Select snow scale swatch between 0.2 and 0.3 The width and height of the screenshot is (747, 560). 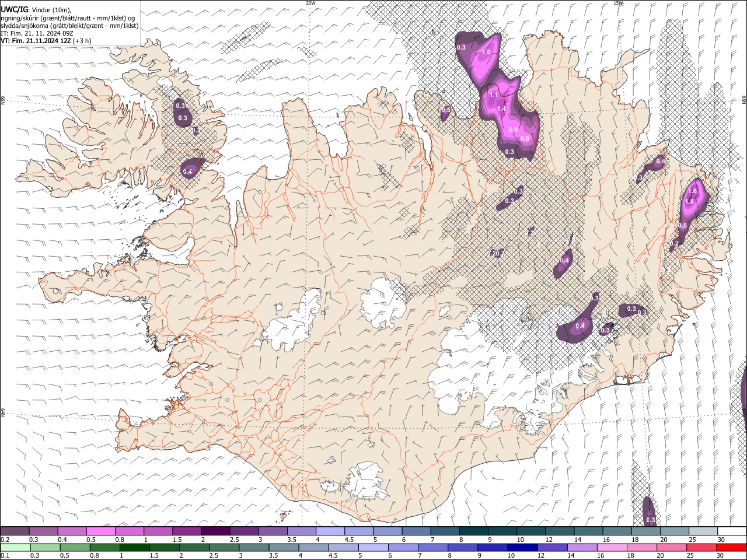click(15, 531)
